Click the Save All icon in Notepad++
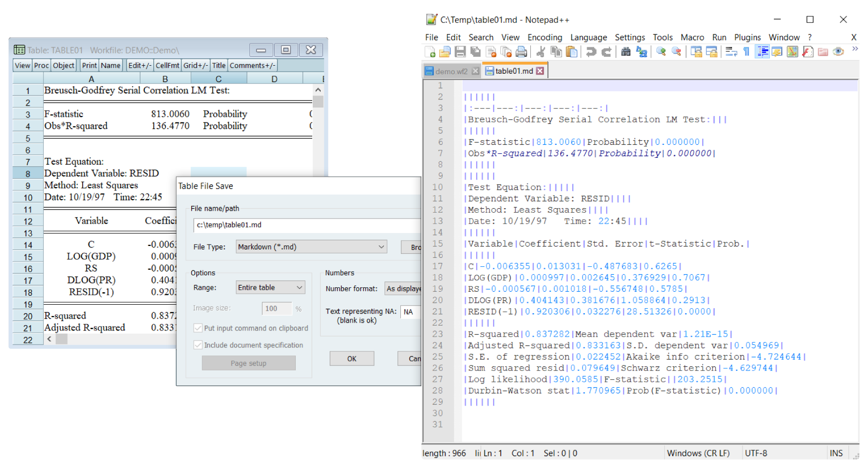Screen dimensions: 868x469 pos(476,52)
